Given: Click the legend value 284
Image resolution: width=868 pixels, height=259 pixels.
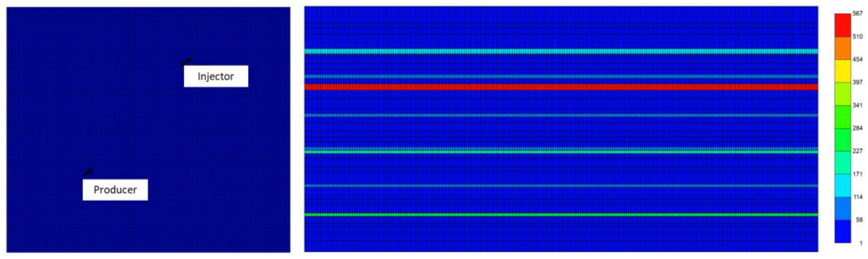Looking at the screenshot, I should (858, 128).
